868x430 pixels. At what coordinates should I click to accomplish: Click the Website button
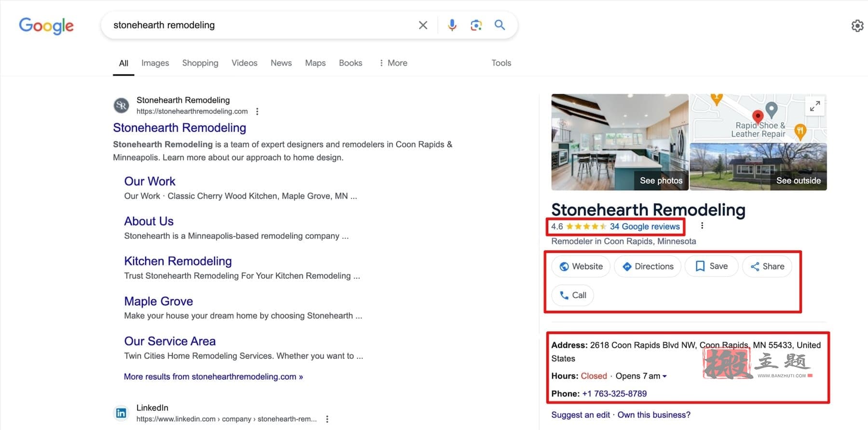(581, 266)
